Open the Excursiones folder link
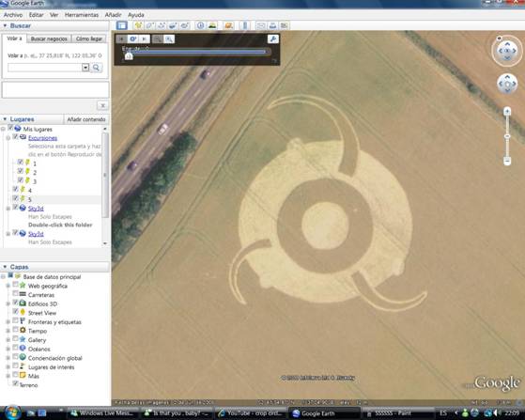This screenshot has width=525, height=420. pos(42,138)
